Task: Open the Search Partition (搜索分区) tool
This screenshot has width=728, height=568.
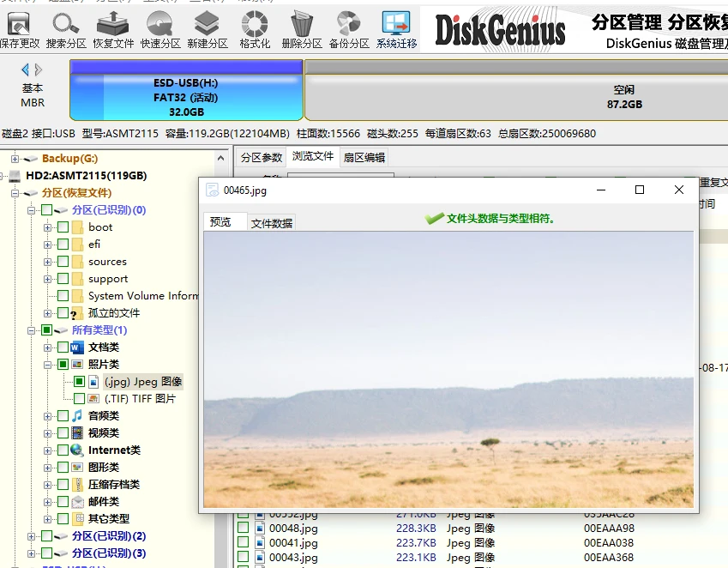Action: (x=66, y=30)
